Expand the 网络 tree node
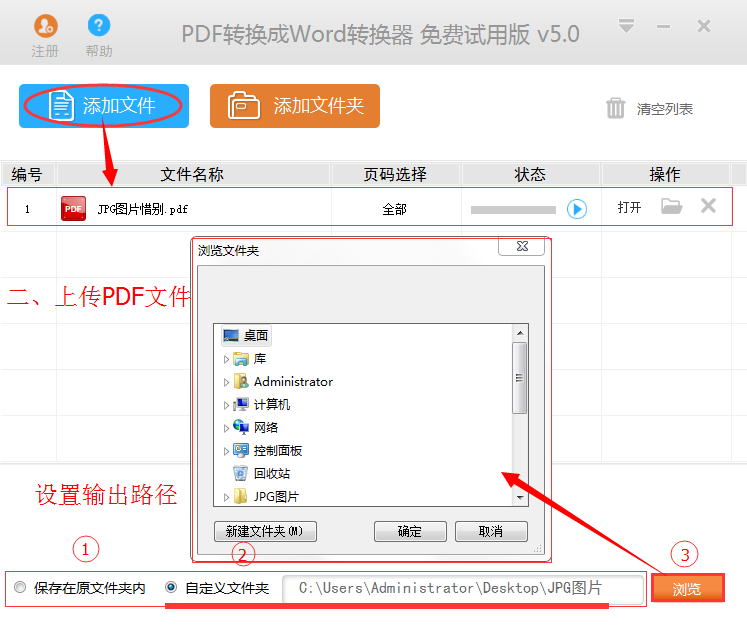Screen dimensions: 747x628 [226, 428]
